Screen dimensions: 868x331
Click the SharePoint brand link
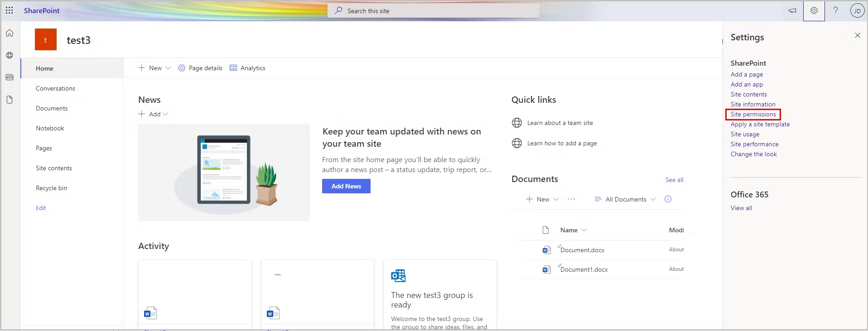(42, 10)
